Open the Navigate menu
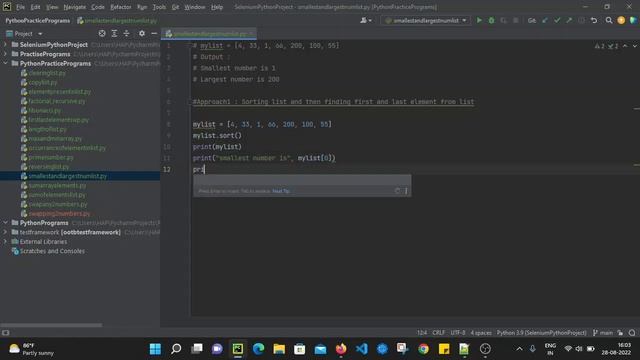The height and width of the screenshot is (360, 640). [75, 7]
